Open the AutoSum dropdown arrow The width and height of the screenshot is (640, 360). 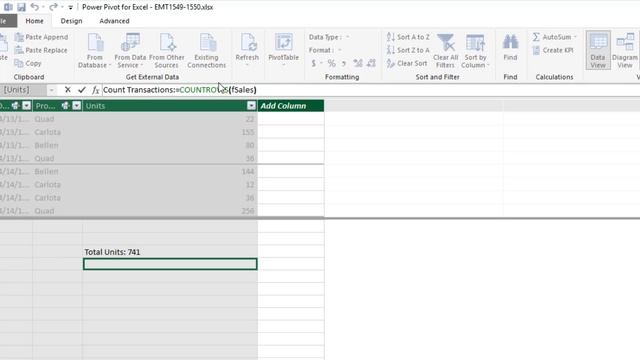click(576, 37)
